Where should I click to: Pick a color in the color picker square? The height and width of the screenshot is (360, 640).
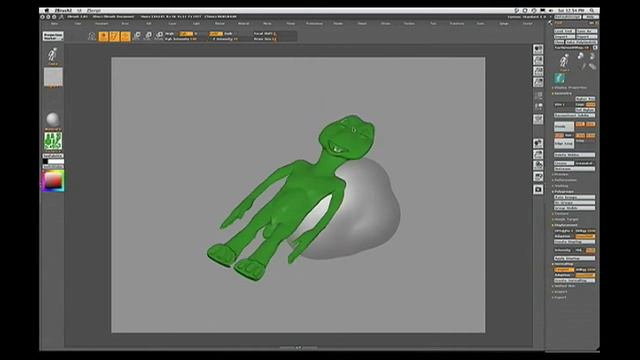click(x=53, y=181)
